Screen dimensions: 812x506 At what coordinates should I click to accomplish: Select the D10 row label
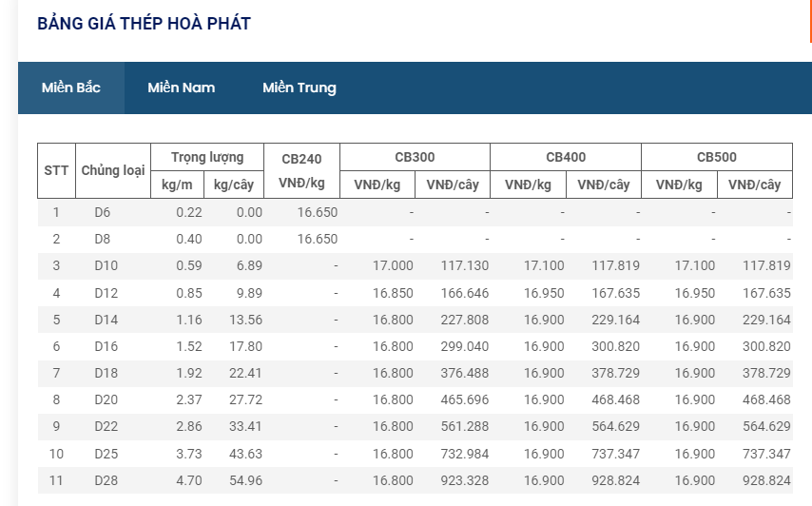click(106, 265)
